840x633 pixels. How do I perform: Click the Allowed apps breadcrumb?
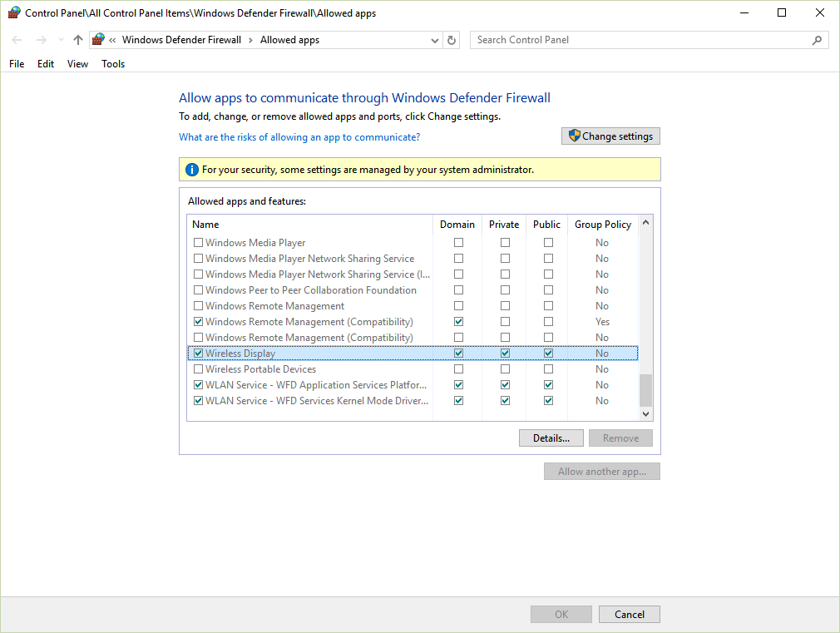point(289,40)
